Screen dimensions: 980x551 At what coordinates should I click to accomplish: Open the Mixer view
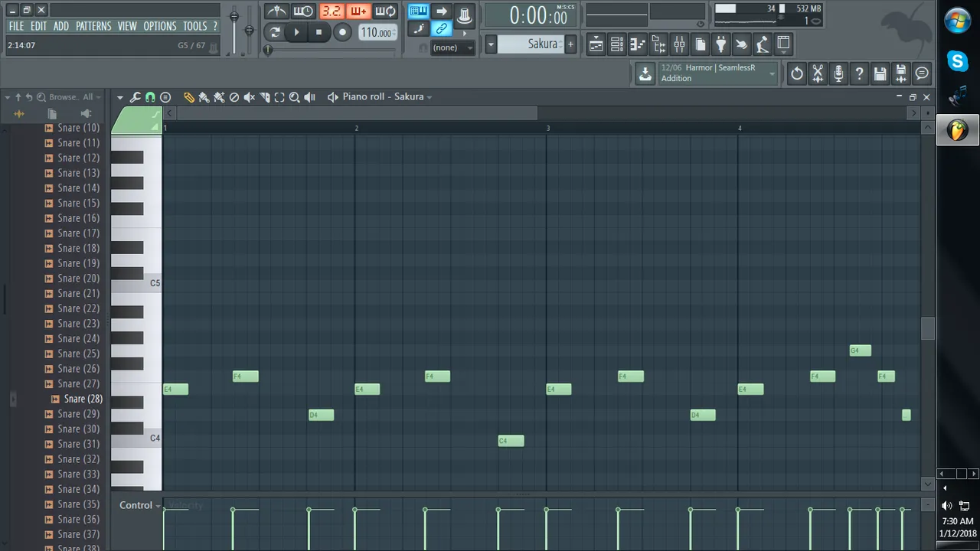click(x=679, y=44)
